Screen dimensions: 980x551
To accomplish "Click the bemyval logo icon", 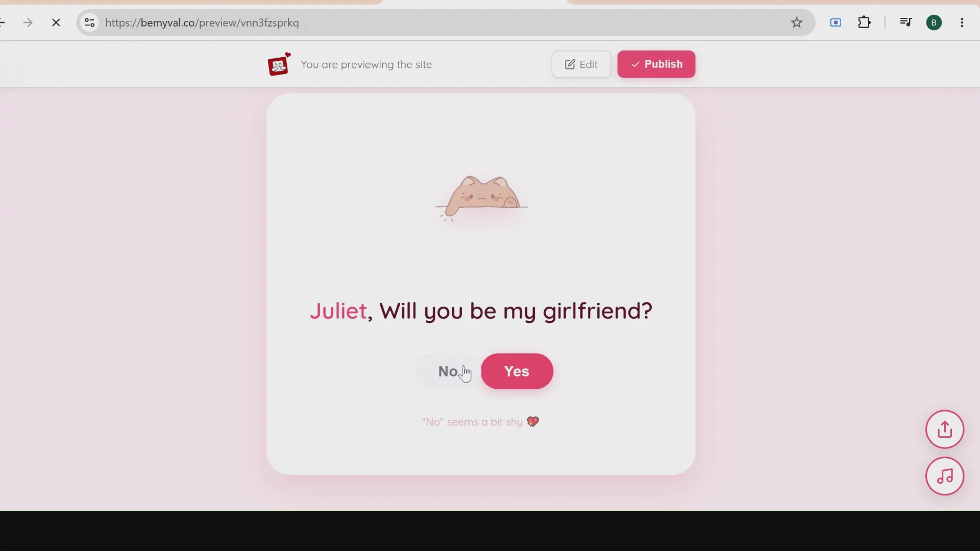I will pos(279,64).
